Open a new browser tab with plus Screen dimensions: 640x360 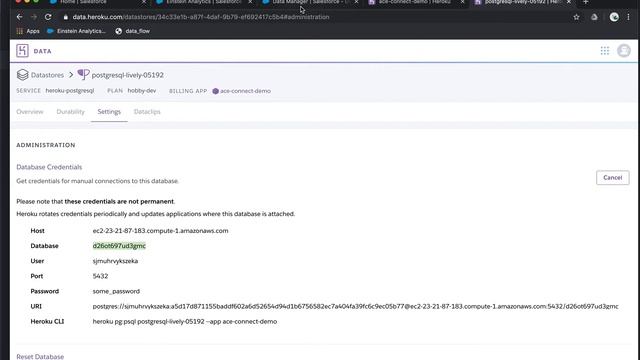586,2
